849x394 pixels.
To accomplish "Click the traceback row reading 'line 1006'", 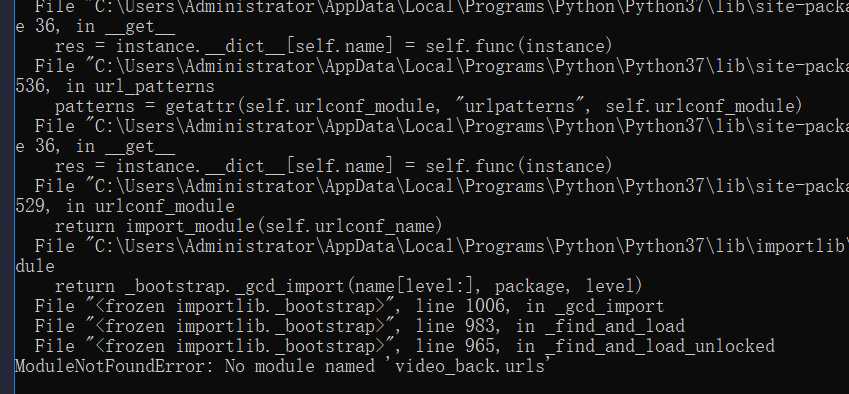I will point(349,306).
